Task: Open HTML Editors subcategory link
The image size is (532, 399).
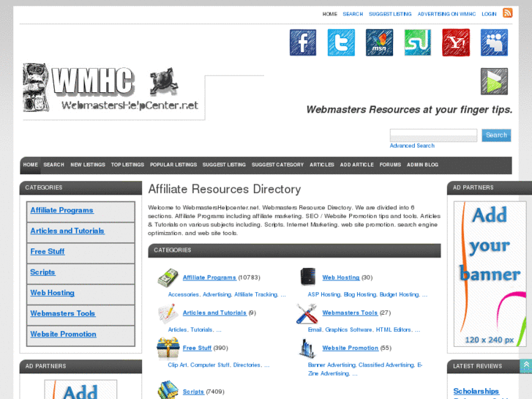Action: coord(394,329)
